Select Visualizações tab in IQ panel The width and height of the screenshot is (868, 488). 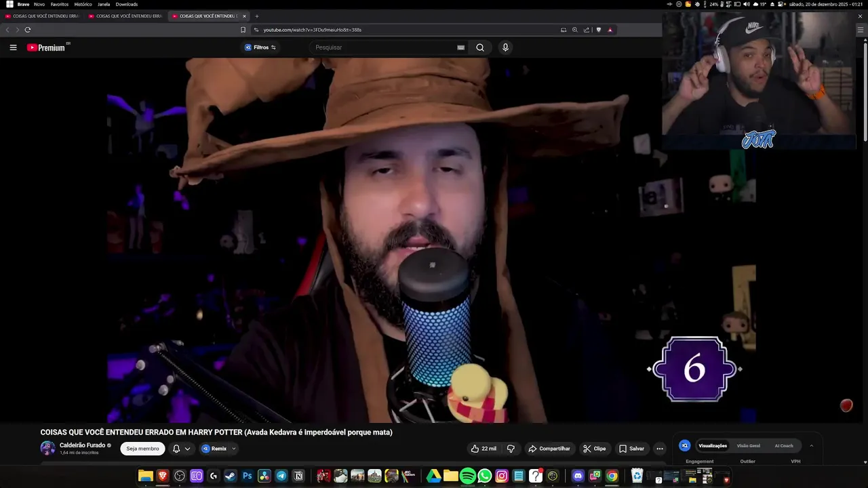coord(713,445)
